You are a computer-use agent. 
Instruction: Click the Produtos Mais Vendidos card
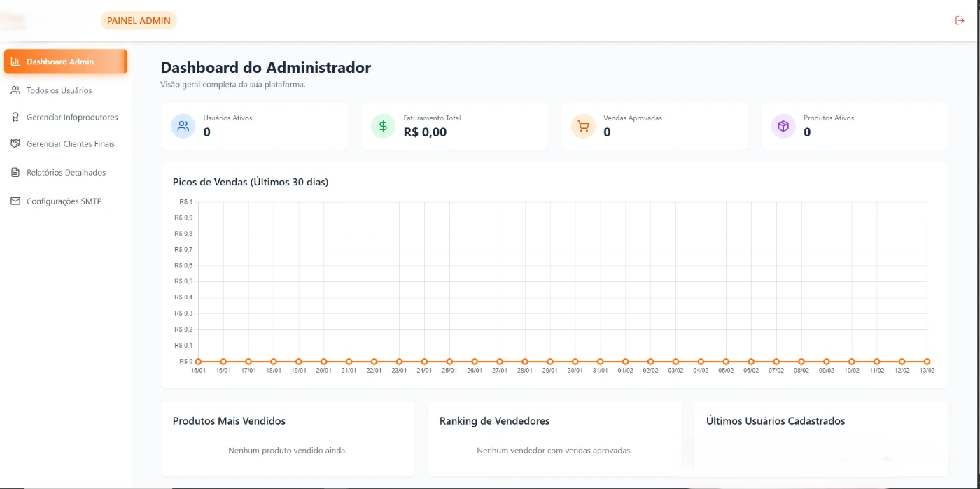(x=287, y=437)
